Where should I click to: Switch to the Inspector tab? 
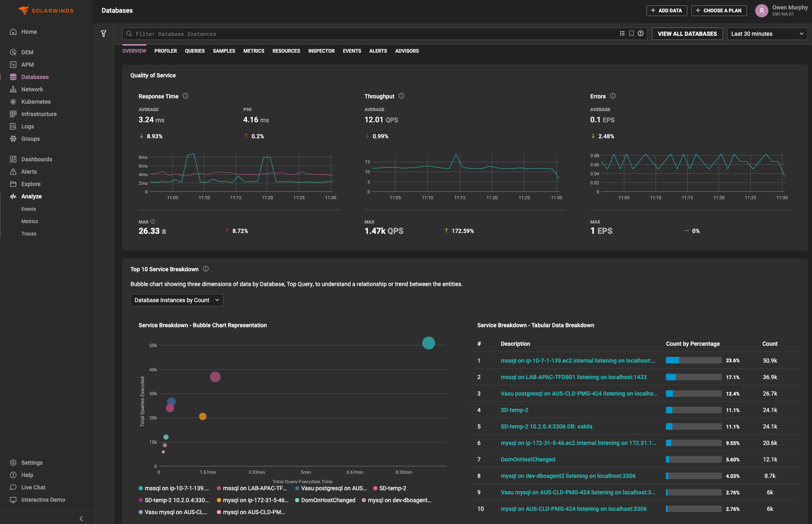point(321,51)
